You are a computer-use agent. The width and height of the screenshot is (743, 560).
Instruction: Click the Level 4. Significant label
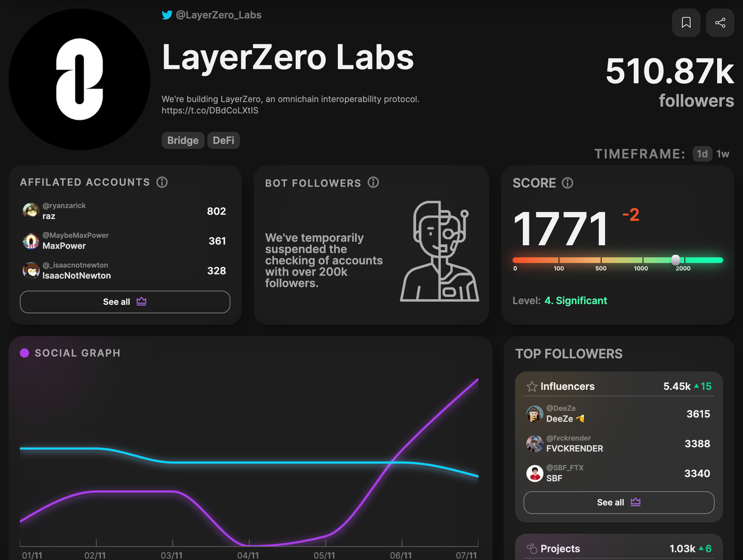tap(560, 301)
